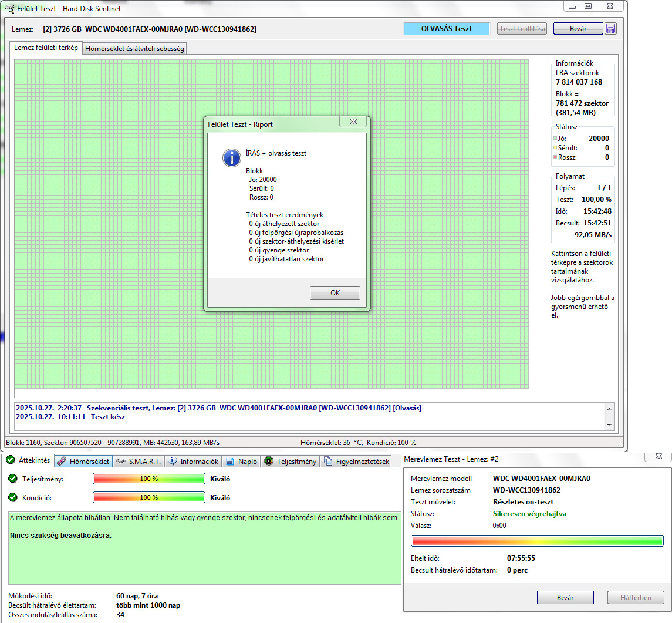
Task: Click the 'Sikeresen végrehajtva' status text
Action: [529, 514]
